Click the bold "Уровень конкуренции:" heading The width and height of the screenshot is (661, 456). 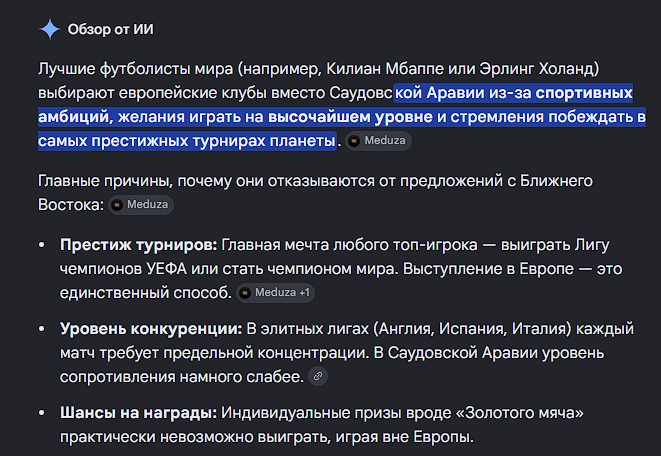coord(151,329)
